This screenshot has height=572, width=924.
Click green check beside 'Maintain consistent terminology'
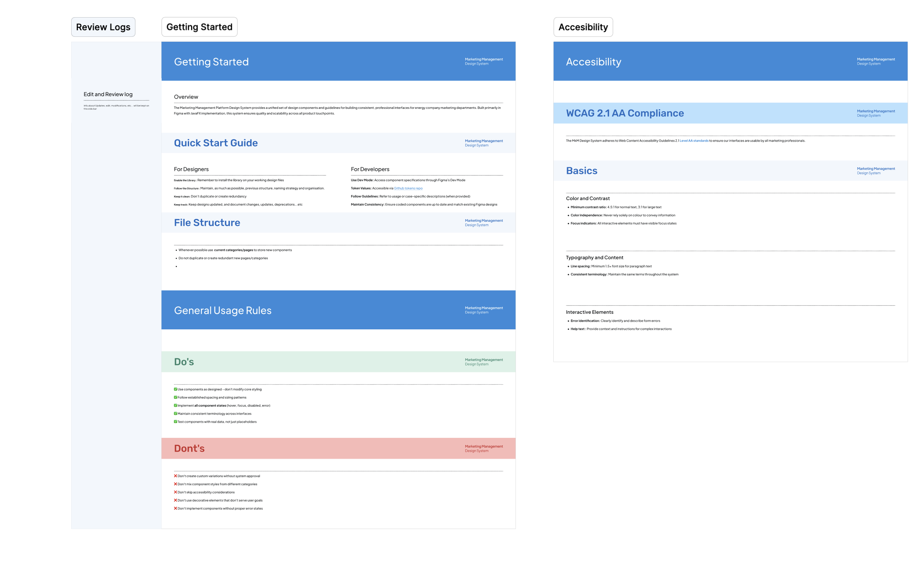tap(176, 414)
